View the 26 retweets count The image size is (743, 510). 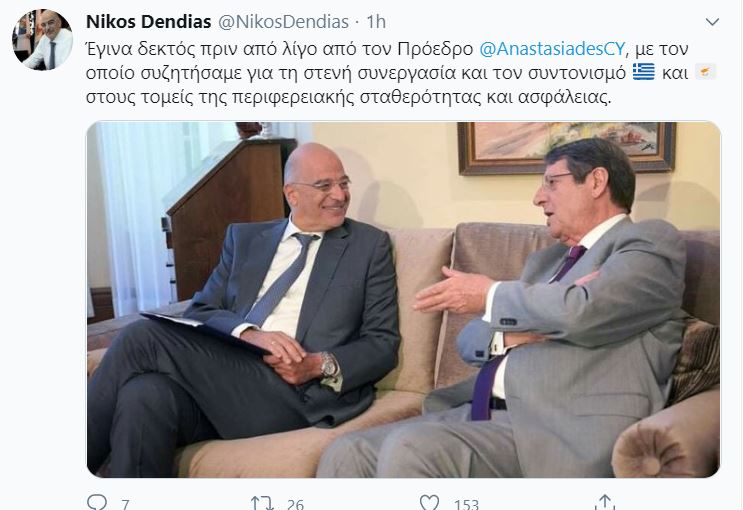(x=295, y=504)
